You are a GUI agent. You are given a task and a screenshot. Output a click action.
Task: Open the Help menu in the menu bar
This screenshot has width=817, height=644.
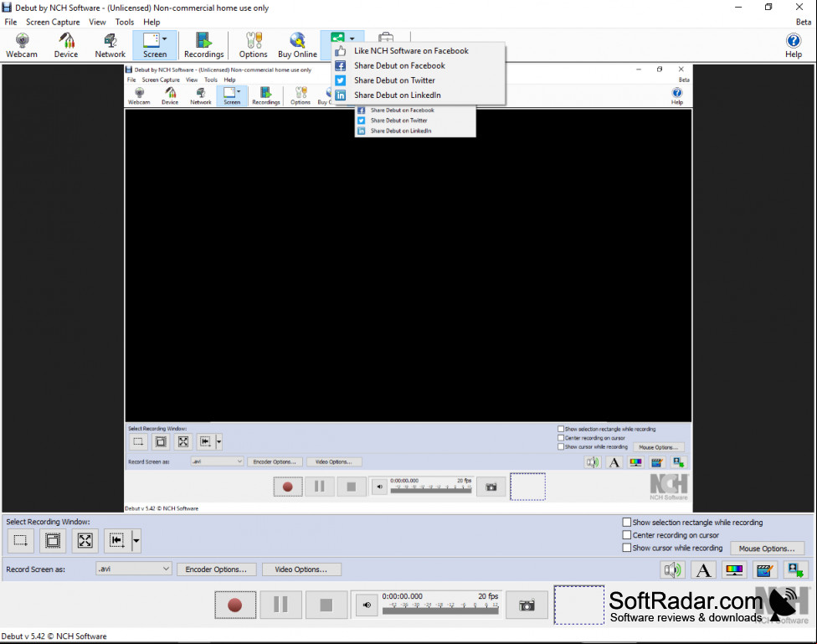click(x=152, y=22)
